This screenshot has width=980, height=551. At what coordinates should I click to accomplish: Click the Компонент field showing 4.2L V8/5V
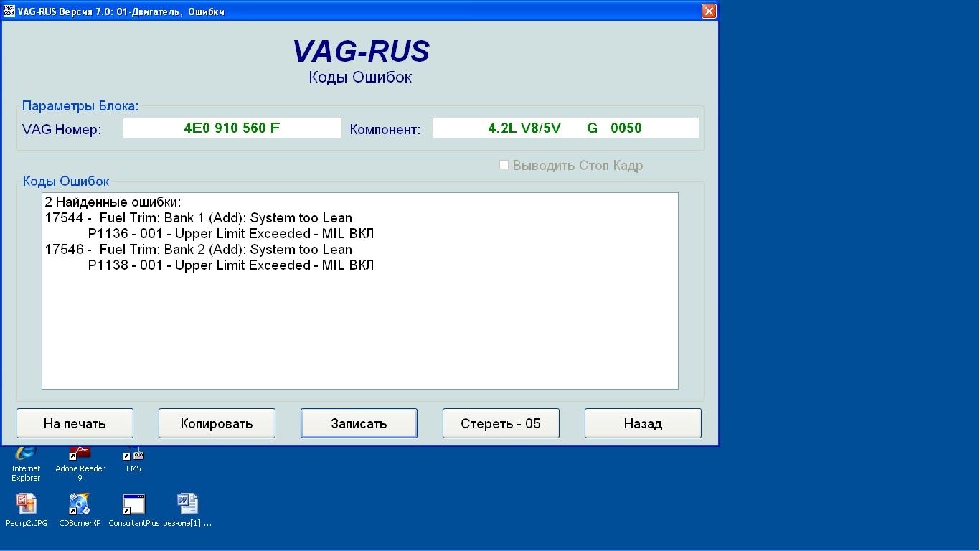pyautogui.click(x=565, y=128)
